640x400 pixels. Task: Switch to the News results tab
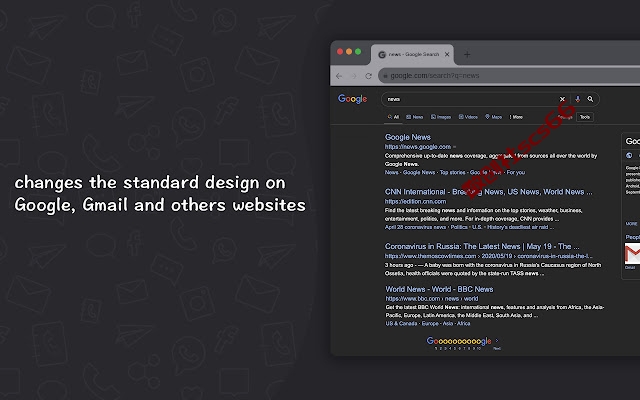pyautogui.click(x=415, y=117)
